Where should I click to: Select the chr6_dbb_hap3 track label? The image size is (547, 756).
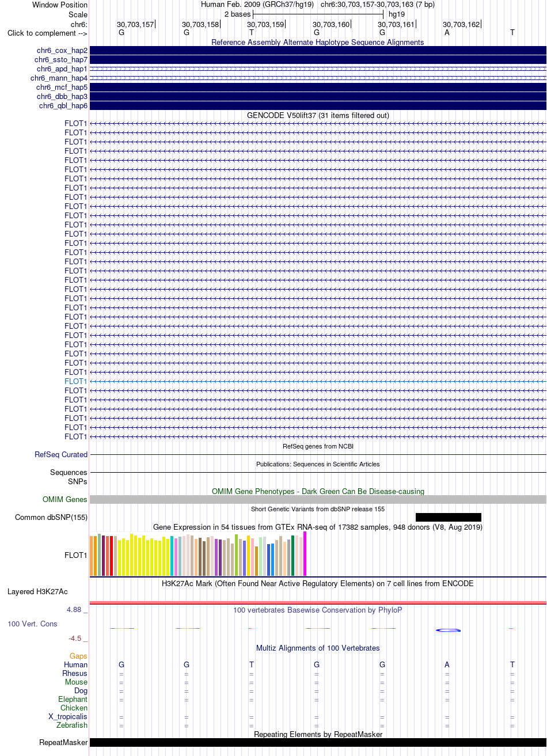62,97
